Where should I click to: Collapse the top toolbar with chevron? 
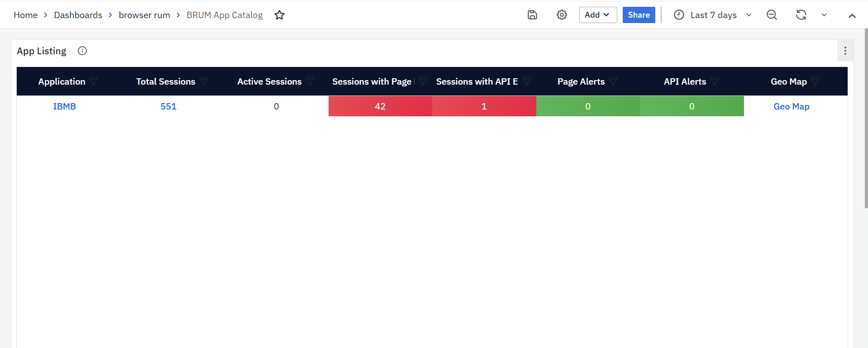852,16
